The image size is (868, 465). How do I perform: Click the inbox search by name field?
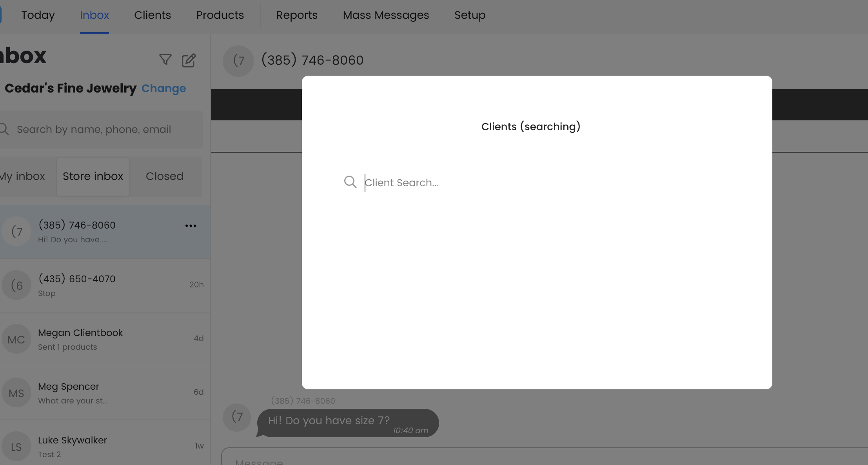pos(102,129)
